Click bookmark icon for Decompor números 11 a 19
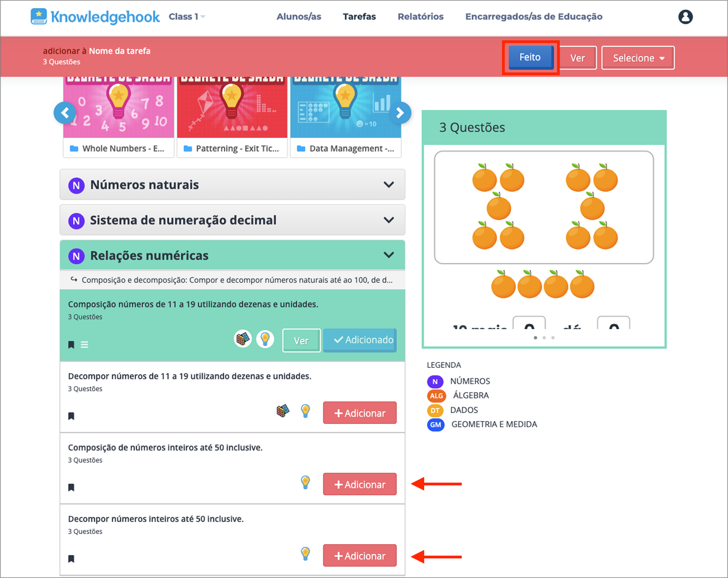Screen dimensions: 728x578 coord(71,416)
